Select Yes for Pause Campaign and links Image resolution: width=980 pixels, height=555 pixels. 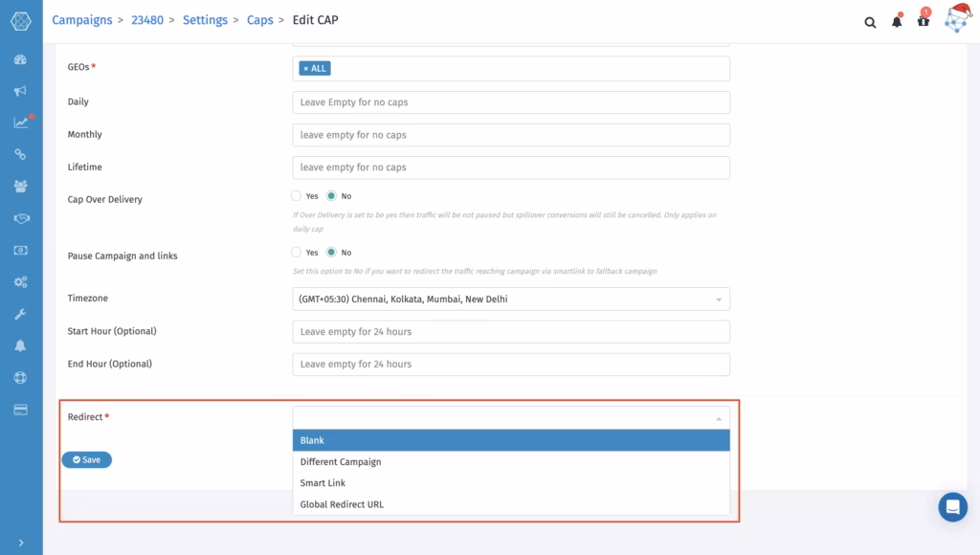click(297, 252)
